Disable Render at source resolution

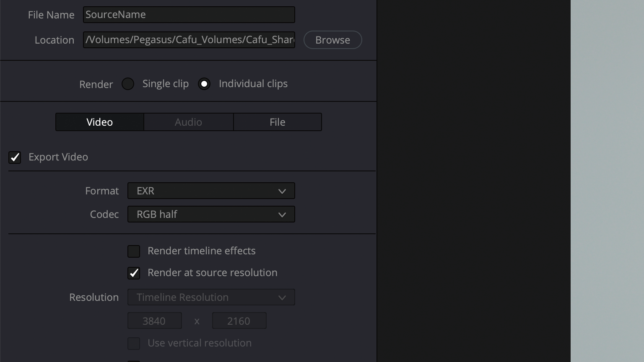point(134,273)
